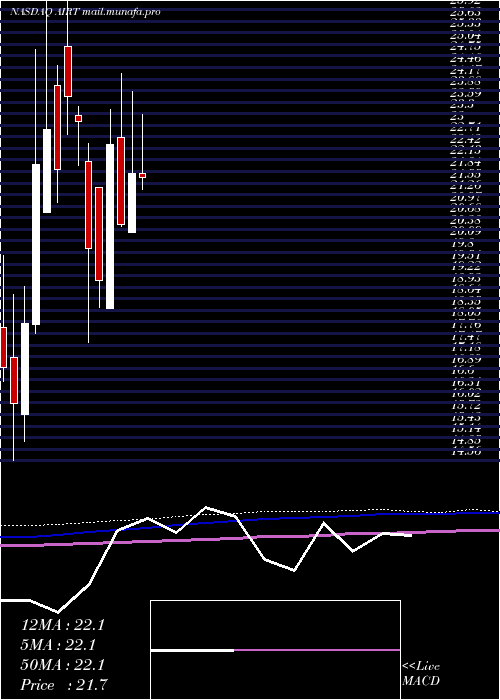The width and height of the screenshot is (500, 700).
Task: Click the 20.97 price axis label
Action: tap(465, 197)
